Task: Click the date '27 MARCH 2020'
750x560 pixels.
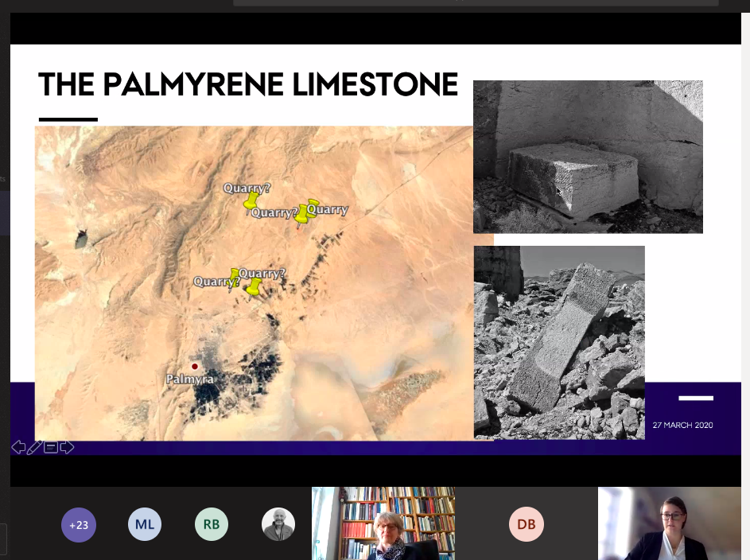Action: point(682,425)
